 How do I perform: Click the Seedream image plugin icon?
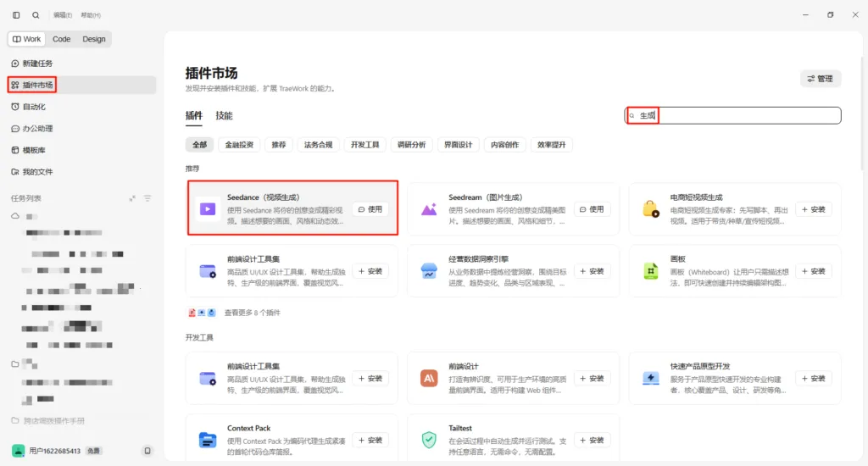point(429,209)
